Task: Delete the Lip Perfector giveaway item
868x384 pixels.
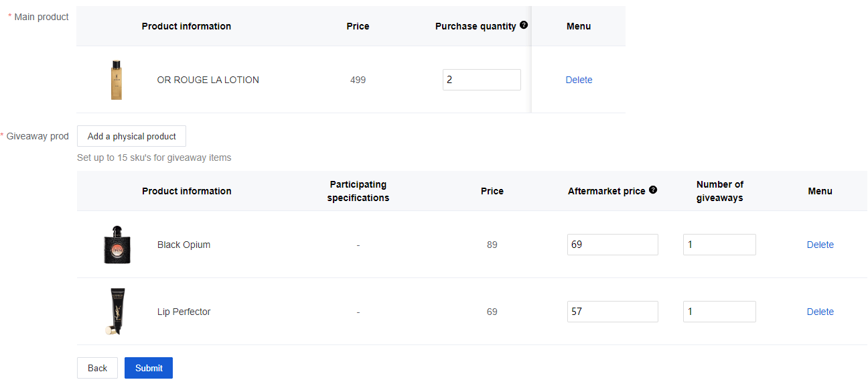Action: pos(820,312)
